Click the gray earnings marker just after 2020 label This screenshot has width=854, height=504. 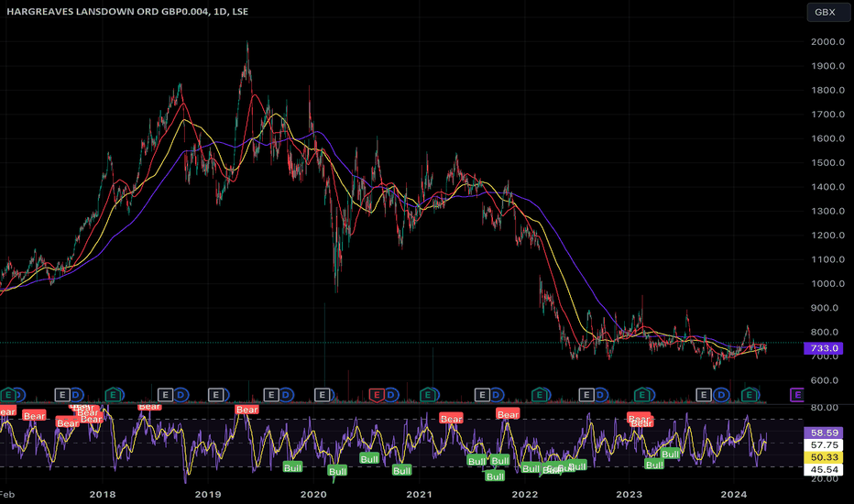pos(323,394)
